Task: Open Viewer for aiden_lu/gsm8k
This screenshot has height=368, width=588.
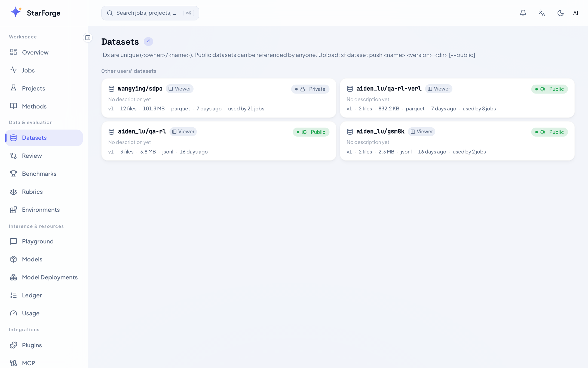Action: 422,132
